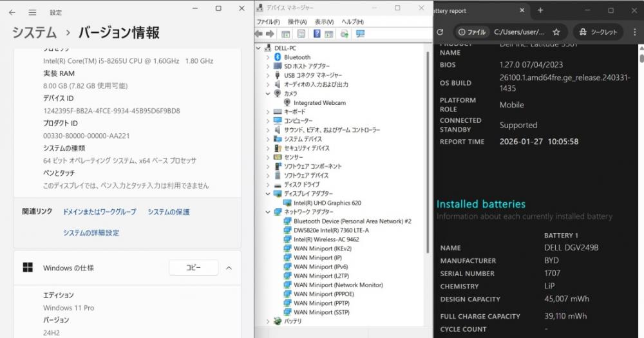
Task: Toggle the action pane toolbar icon in Device Manager
Action: pos(328,34)
